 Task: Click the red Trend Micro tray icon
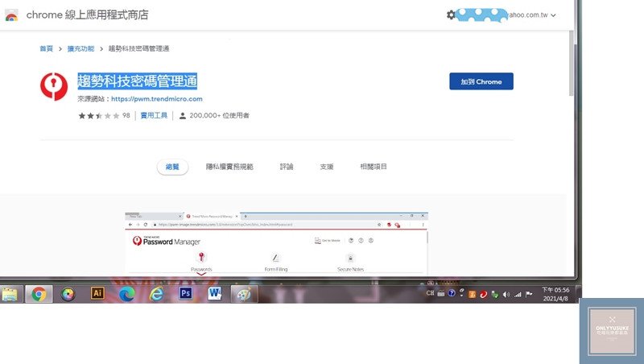pyautogui.click(x=484, y=295)
